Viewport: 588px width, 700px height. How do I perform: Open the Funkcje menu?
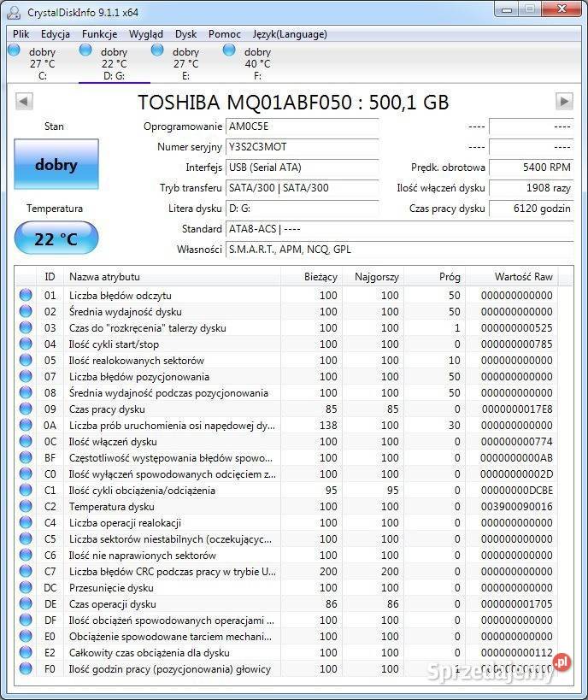tap(99, 34)
